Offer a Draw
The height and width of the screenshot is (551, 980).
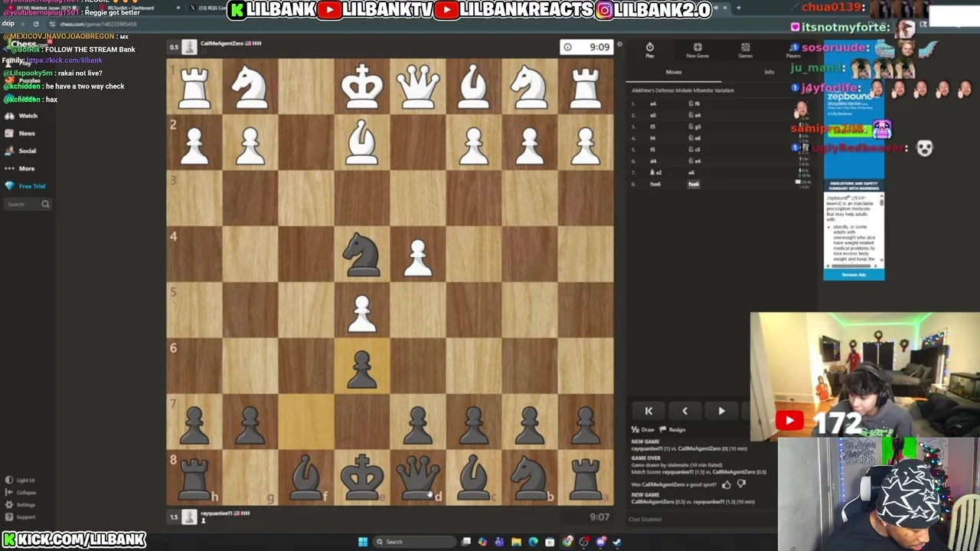(643, 430)
